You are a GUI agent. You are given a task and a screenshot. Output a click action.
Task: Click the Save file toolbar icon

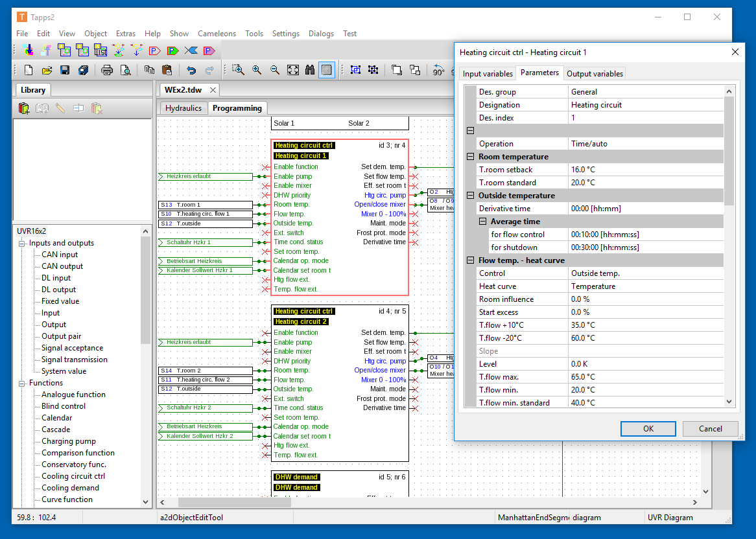point(65,70)
